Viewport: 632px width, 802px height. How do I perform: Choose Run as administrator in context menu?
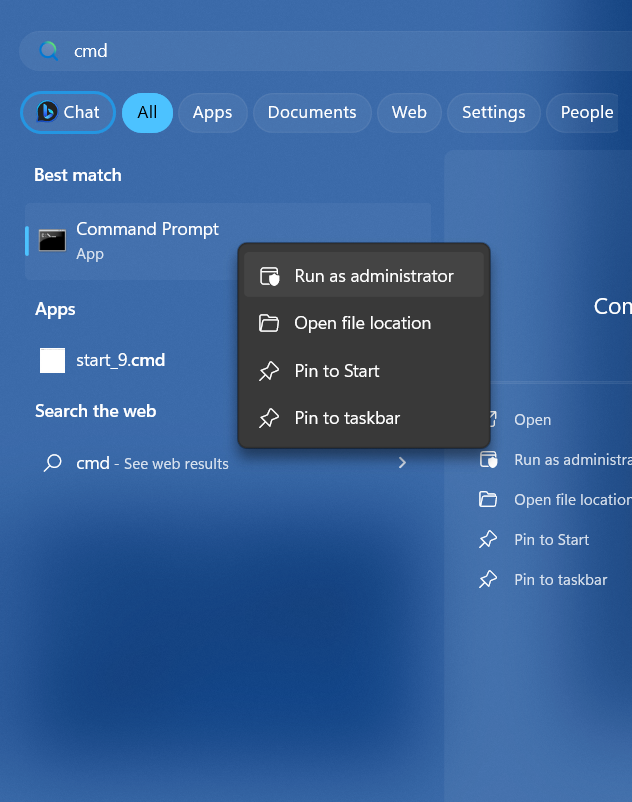click(364, 276)
